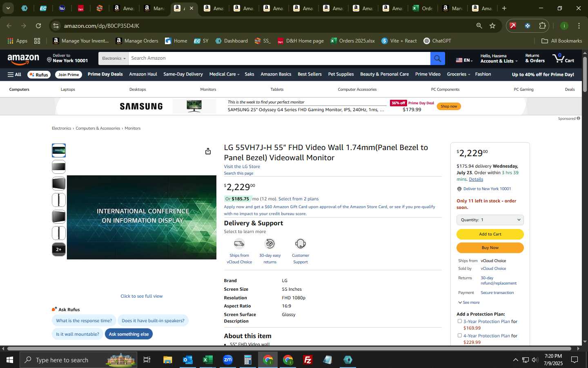Image resolution: width=588 pixels, height=368 pixels.
Task: Open the Chrome tab search dropdown arrow
Action: pyautogui.click(x=8, y=8)
